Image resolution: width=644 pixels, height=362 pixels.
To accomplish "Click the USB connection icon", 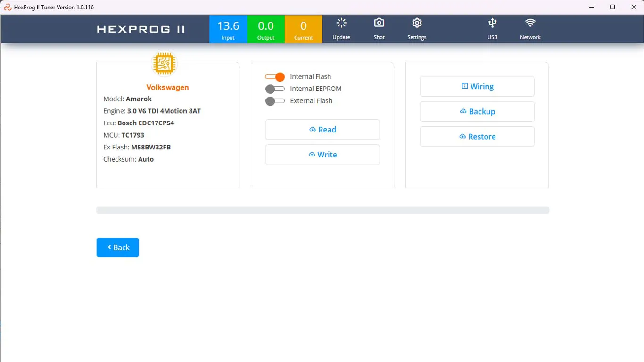I will coord(492,23).
